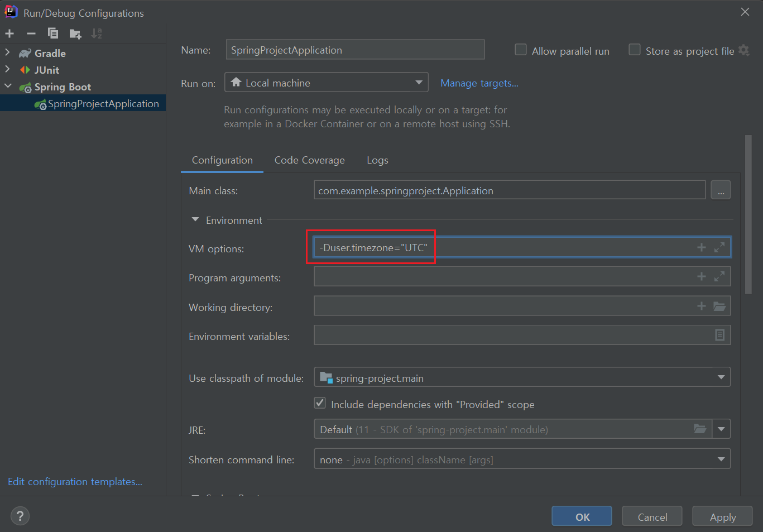Edit Environment variables list icon

pos(719,335)
